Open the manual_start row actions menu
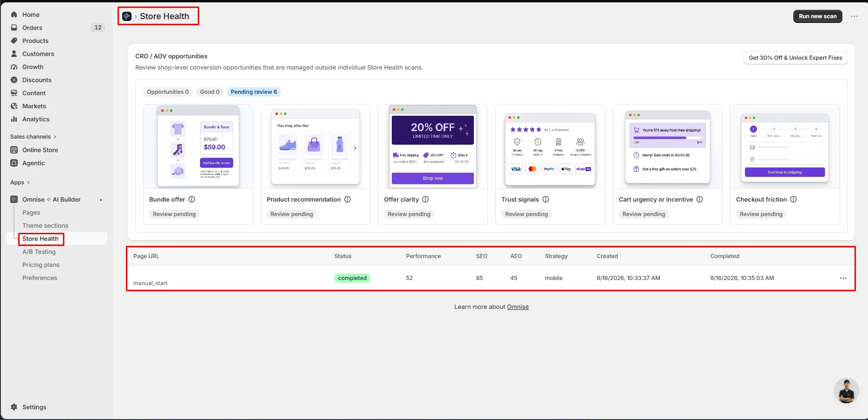 843,278
